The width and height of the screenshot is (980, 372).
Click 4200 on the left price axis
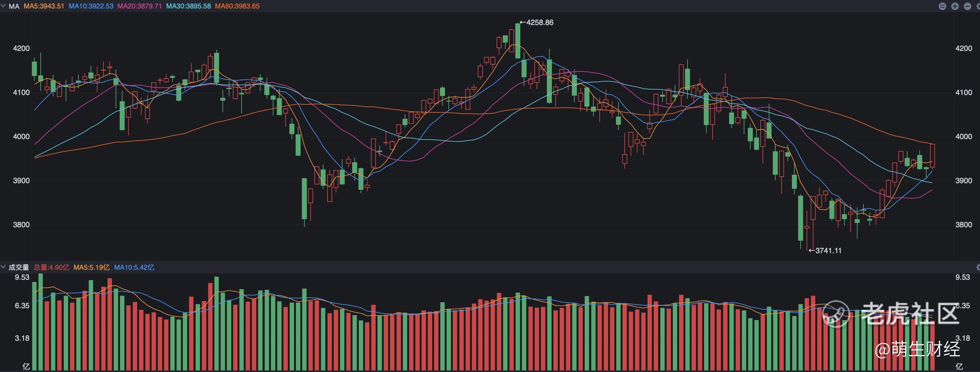click(x=21, y=48)
